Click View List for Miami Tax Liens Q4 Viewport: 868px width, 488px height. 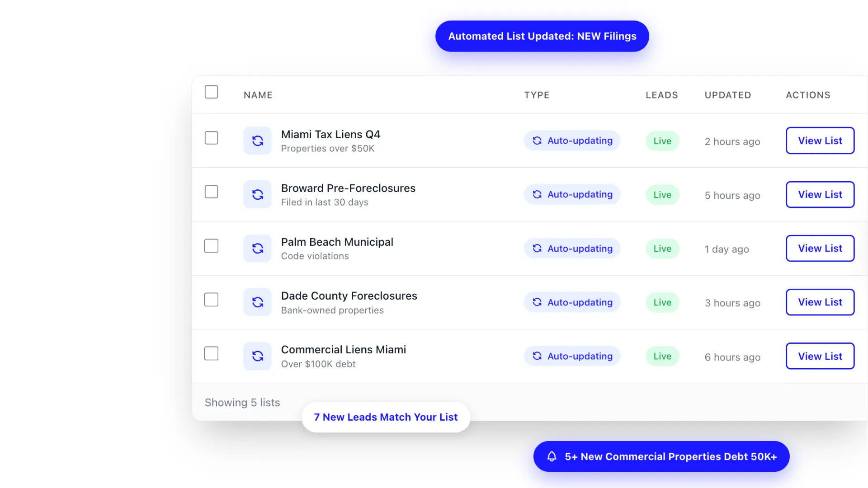coord(820,141)
